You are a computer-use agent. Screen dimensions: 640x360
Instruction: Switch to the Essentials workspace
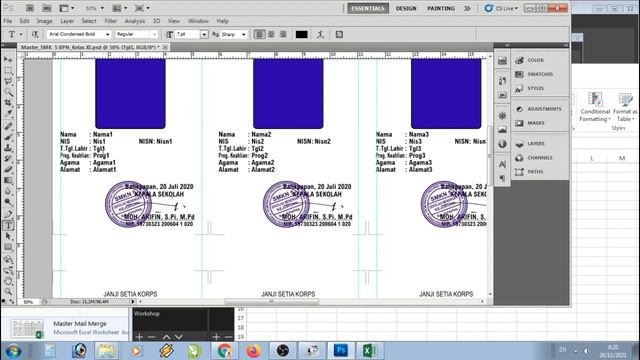[368, 8]
